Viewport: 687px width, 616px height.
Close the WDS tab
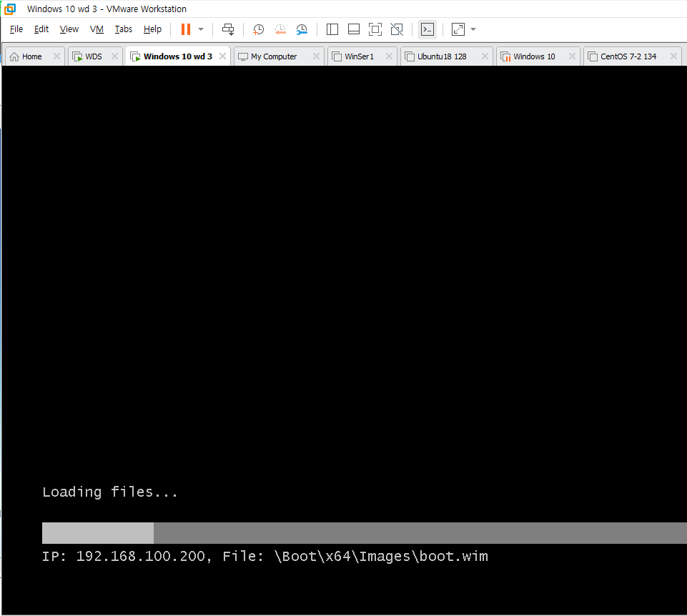(115, 56)
